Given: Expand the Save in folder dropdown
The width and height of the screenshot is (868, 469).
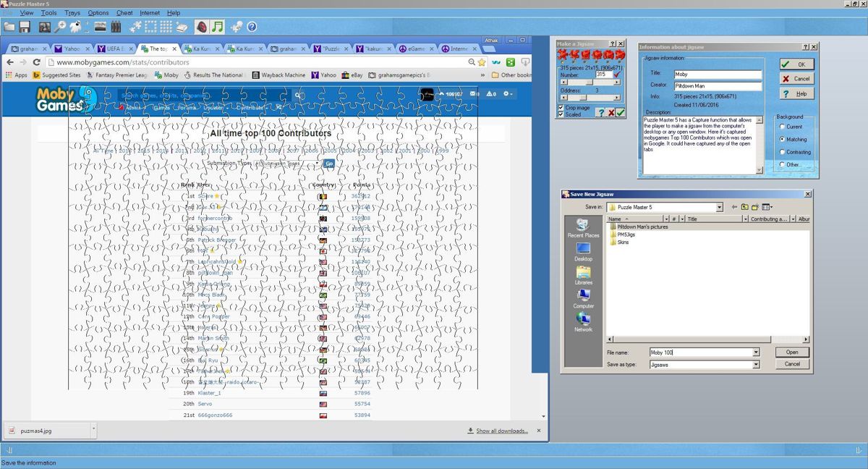Looking at the screenshot, I should [719, 207].
